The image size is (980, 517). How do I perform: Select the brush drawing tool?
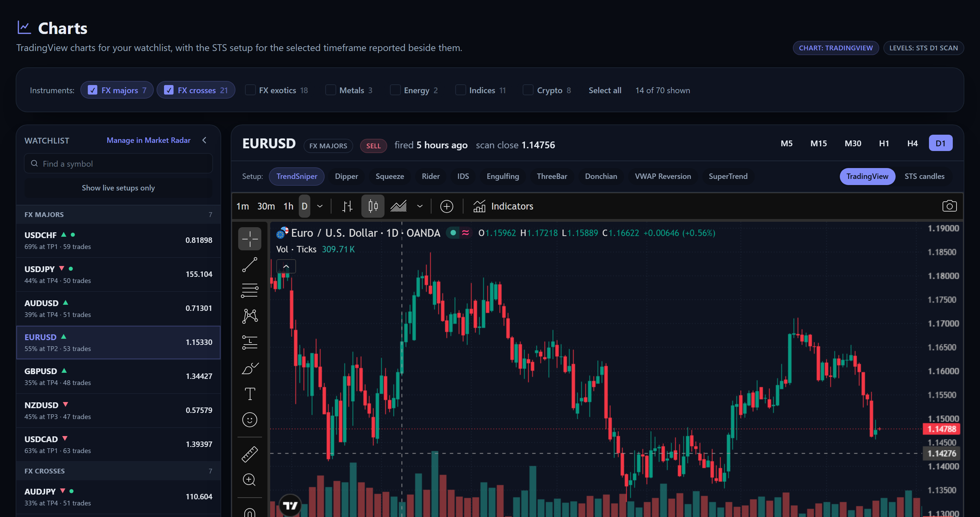tap(249, 368)
